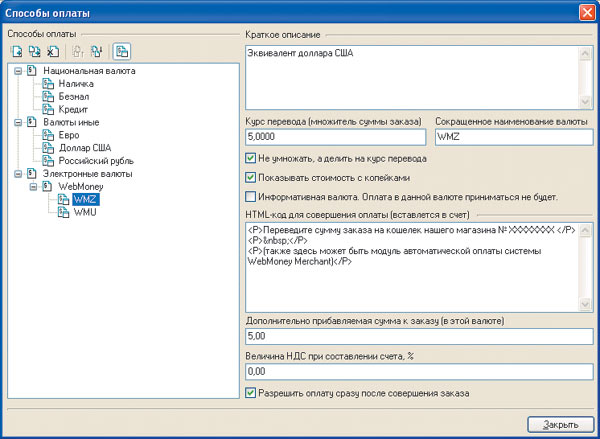Select the WMU tree item

click(85, 212)
